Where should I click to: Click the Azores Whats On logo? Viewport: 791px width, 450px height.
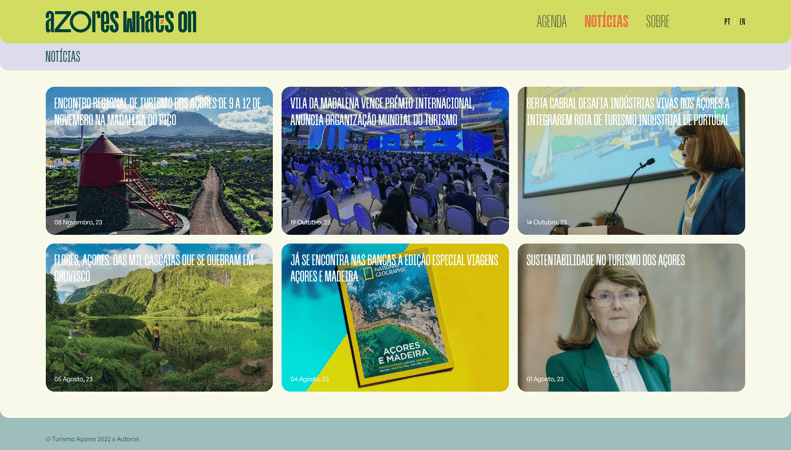coord(120,21)
